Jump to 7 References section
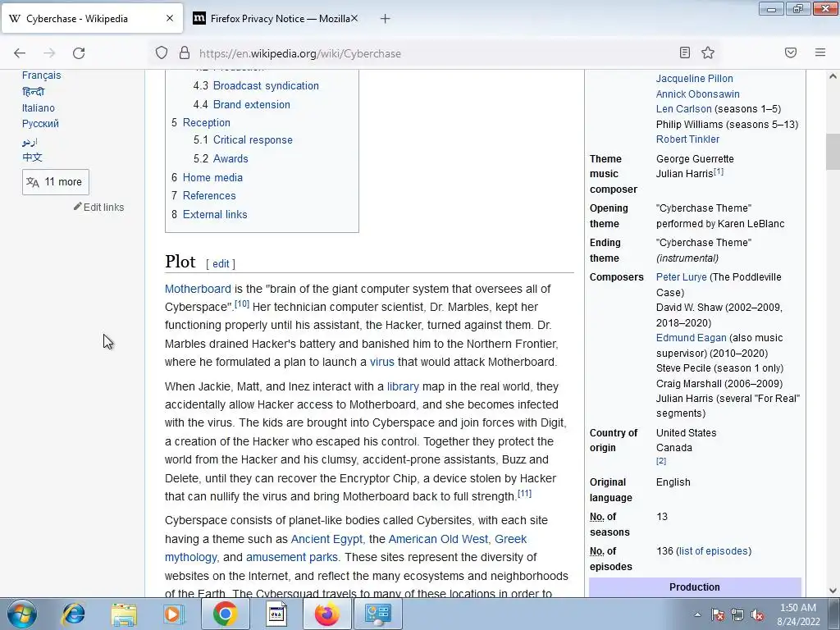 (x=203, y=195)
